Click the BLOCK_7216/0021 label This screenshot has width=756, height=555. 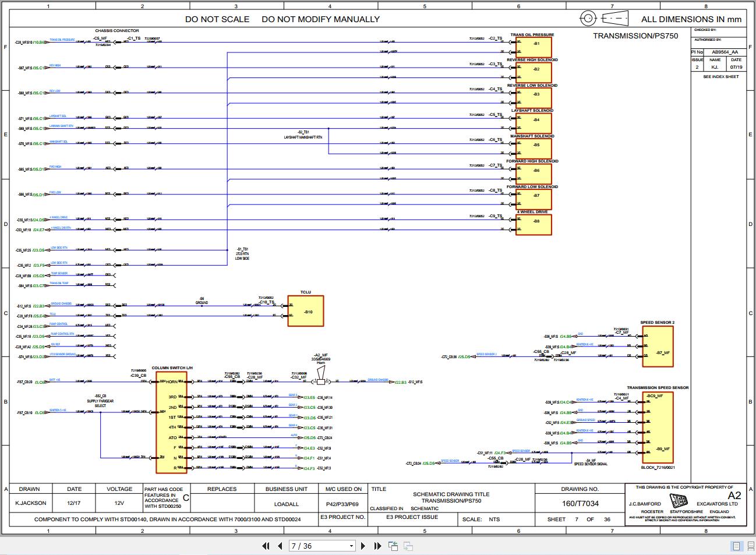pyautogui.click(x=658, y=467)
